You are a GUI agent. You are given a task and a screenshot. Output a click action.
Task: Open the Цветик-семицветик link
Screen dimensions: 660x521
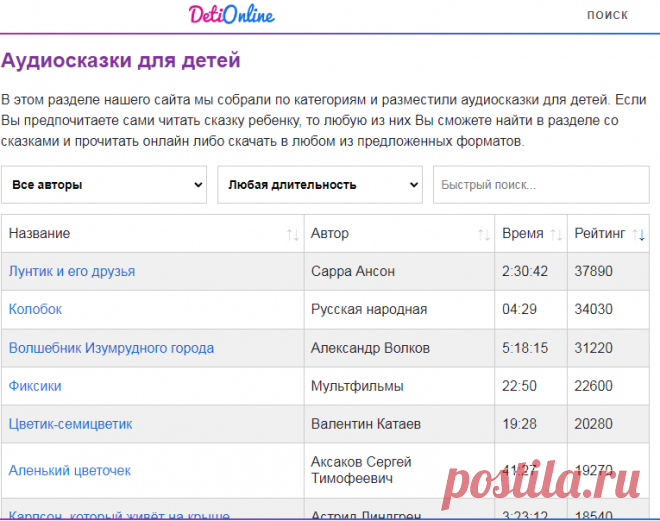71,424
